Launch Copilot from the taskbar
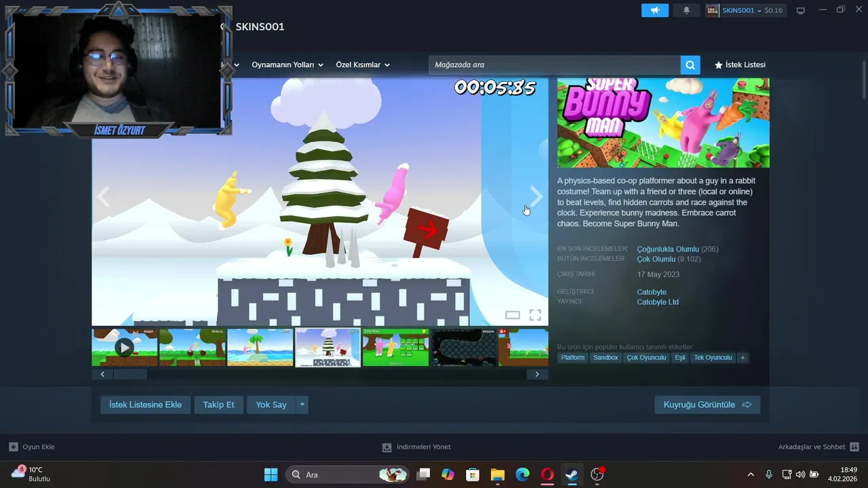Screen dimensions: 868x488 (x=448, y=474)
